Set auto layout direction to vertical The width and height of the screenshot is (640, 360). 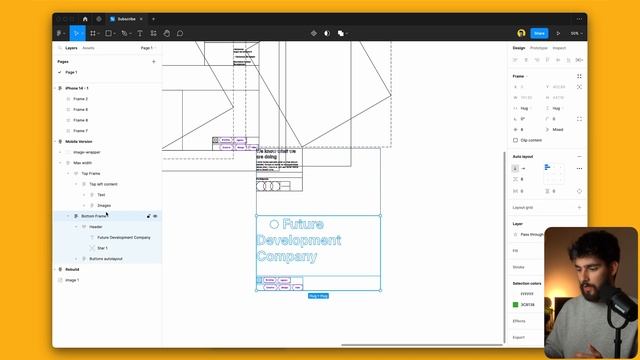(515, 169)
